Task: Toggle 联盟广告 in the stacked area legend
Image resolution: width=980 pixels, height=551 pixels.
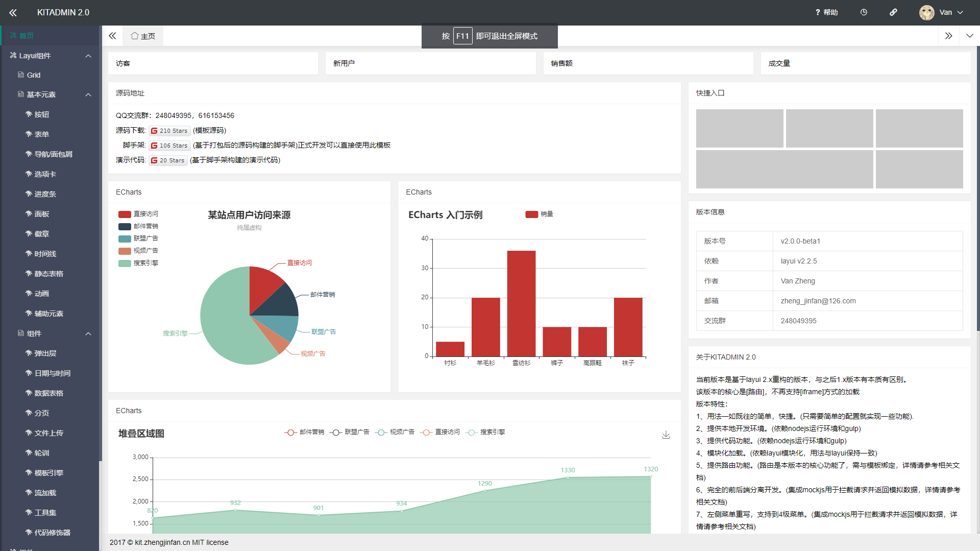Action: click(x=350, y=432)
